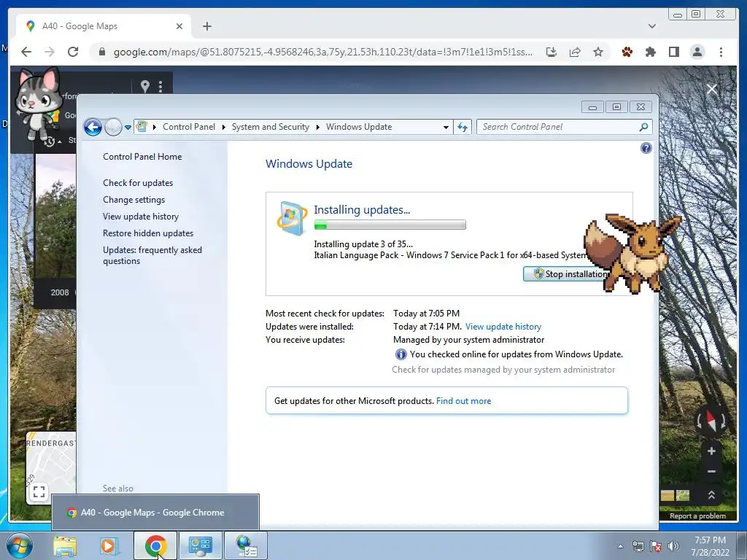Open Chrome tab search chevron
The height and width of the screenshot is (560, 747).
(652, 26)
